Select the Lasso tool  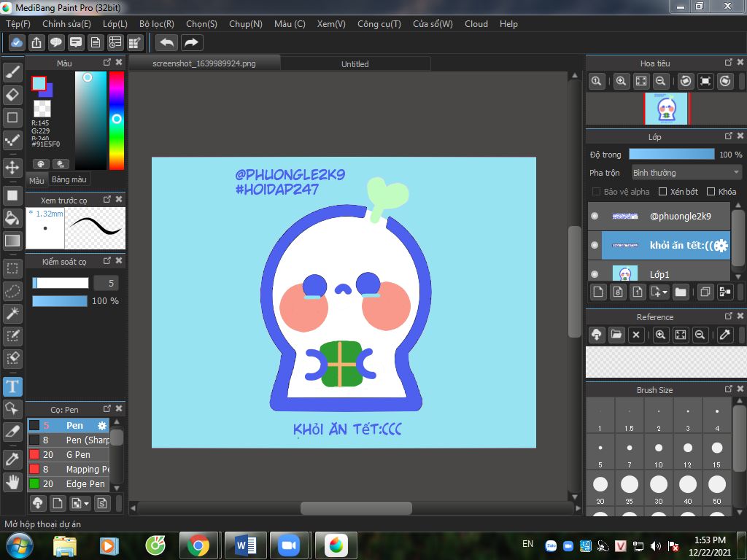tap(13, 291)
